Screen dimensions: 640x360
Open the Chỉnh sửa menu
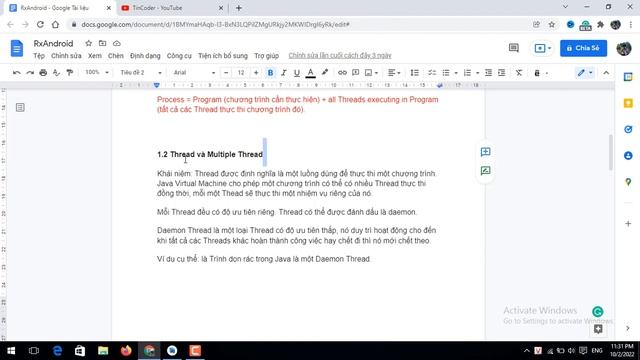(66, 56)
